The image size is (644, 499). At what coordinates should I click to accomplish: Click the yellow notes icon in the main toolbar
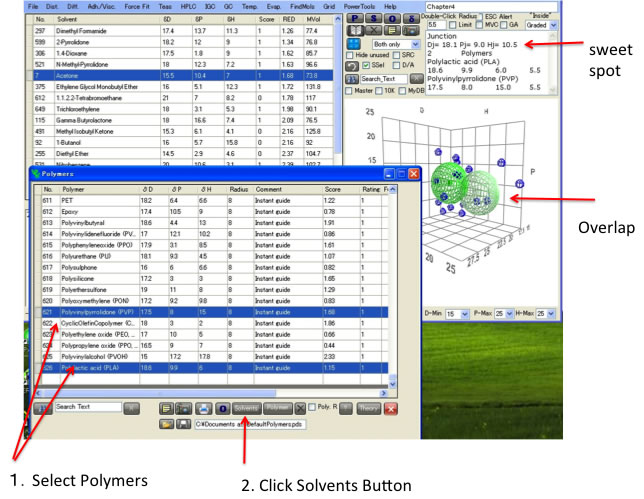tap(392, 30)
